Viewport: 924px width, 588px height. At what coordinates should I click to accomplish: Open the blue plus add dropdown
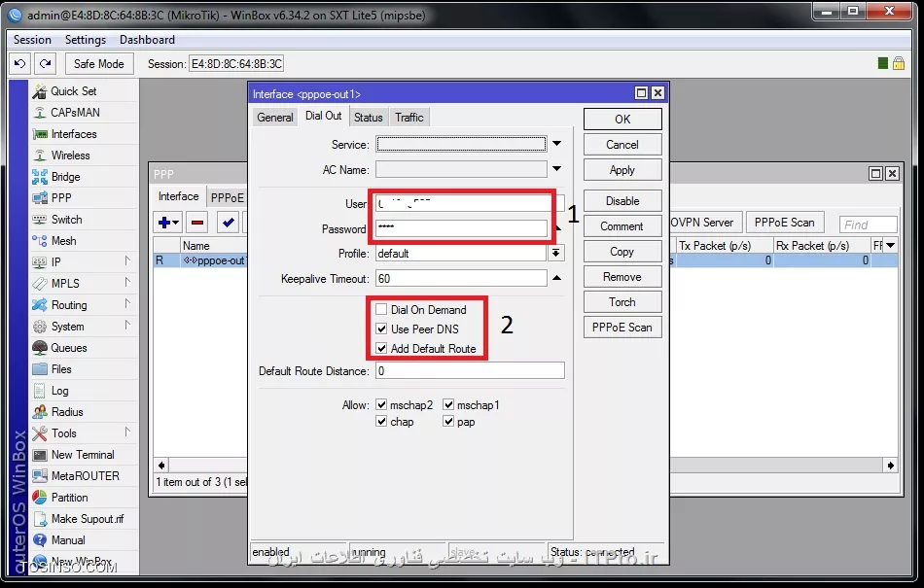(168, 223)
